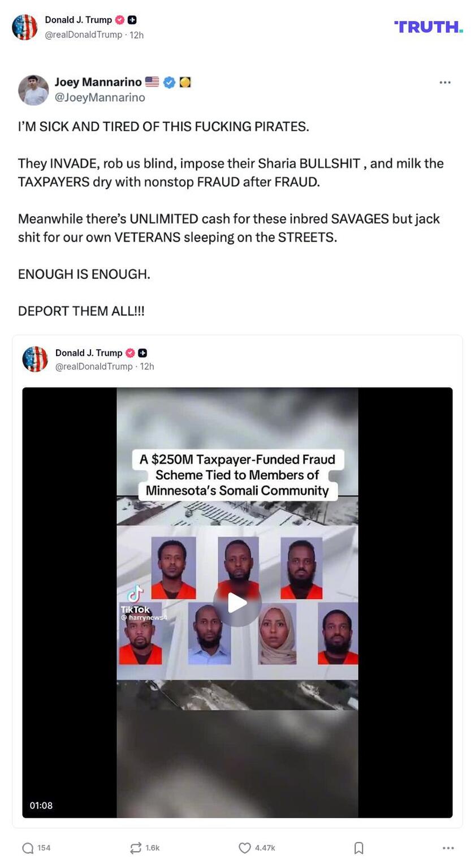Click top @realDonaldTrump handle
The width and height of the screenshot is (475, 868).
pos(83,35)
